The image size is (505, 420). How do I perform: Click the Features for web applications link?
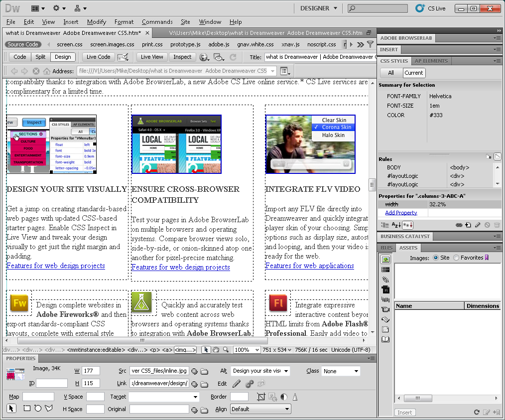coord(310,266)
